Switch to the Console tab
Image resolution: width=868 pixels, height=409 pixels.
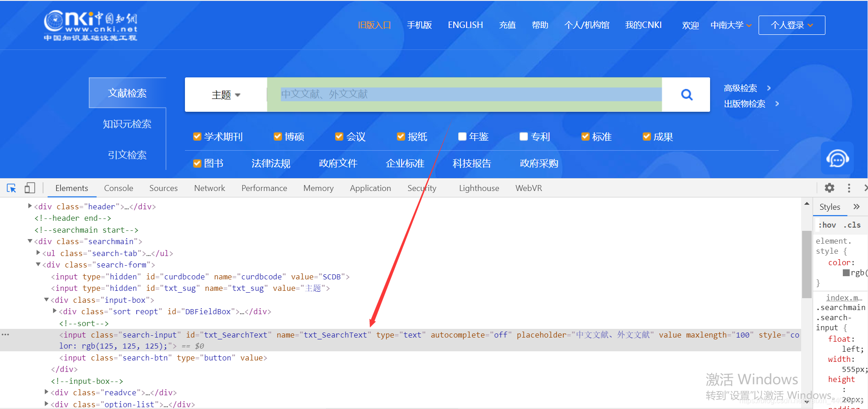pyautogui.click(x=119, y=188)
